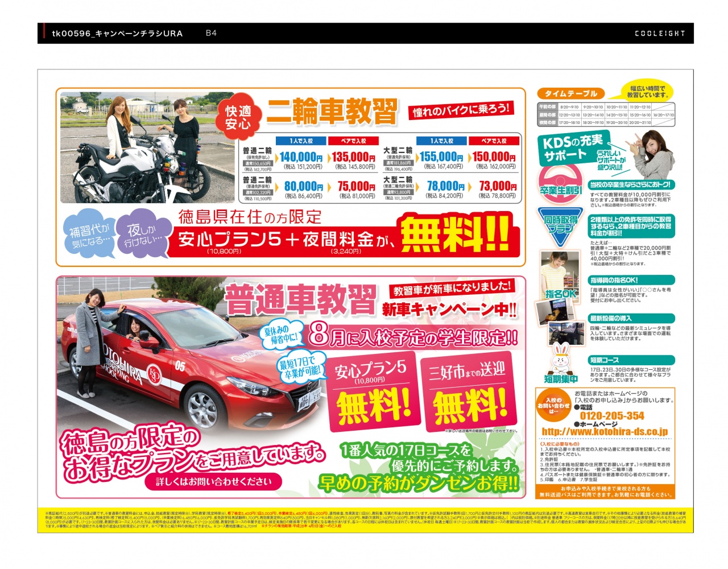Click the tk00596_キャンペーンチラシURA file title

[x=117, y=34]
